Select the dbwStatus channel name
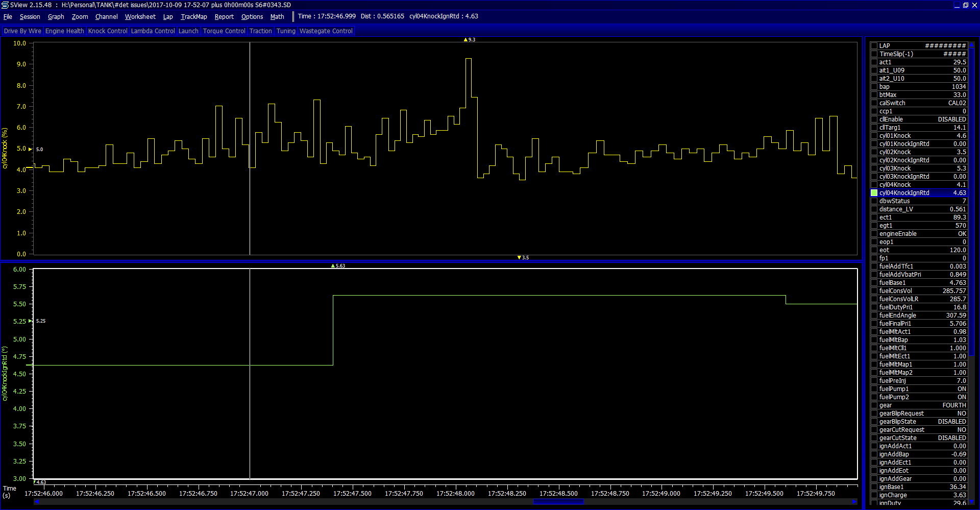980x510 pixels. [894, 201]
